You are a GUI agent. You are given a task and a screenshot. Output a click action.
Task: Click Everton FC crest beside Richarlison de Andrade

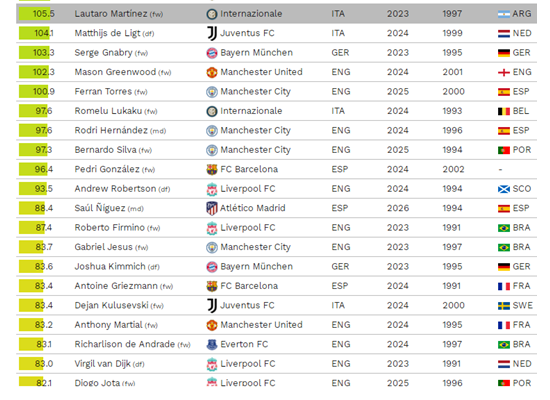(x=212, y=345)
